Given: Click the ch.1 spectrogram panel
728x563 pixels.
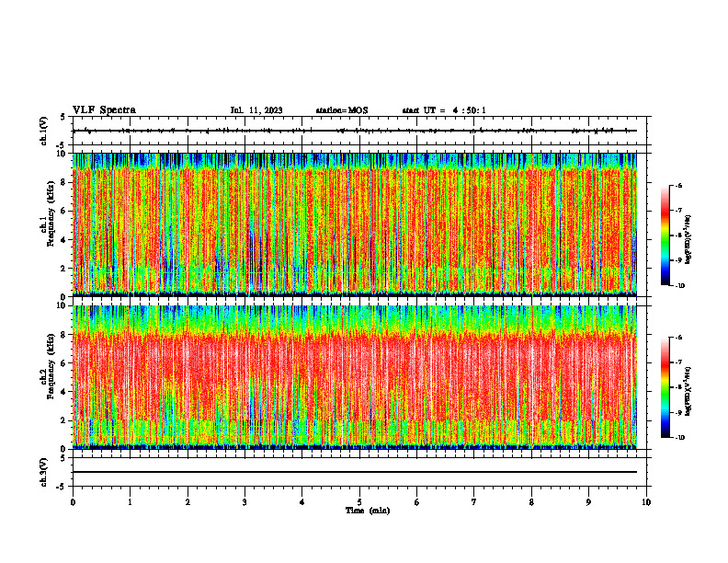Looking at the screenshot, I should [x=355, y=224].
